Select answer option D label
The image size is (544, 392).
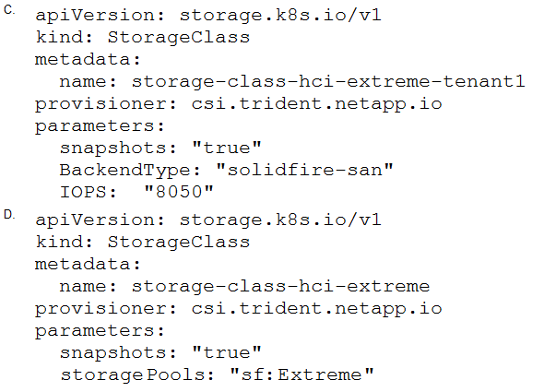pos(9,215)
